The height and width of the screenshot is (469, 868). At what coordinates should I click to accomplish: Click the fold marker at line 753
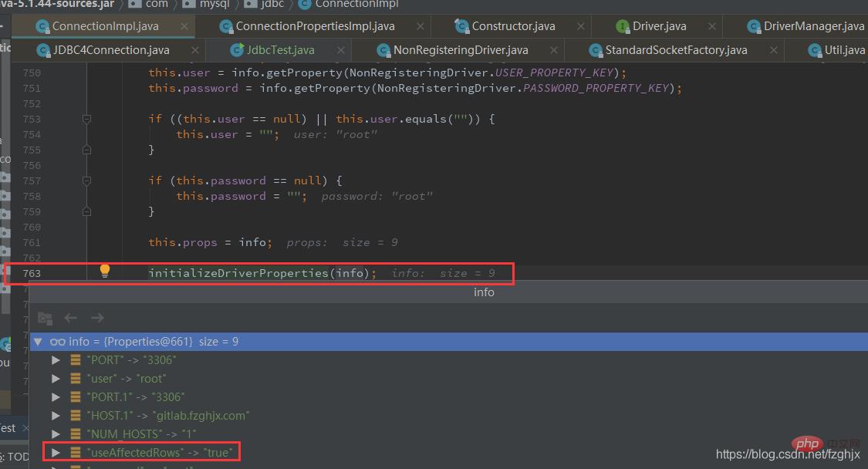pos(86,119)
